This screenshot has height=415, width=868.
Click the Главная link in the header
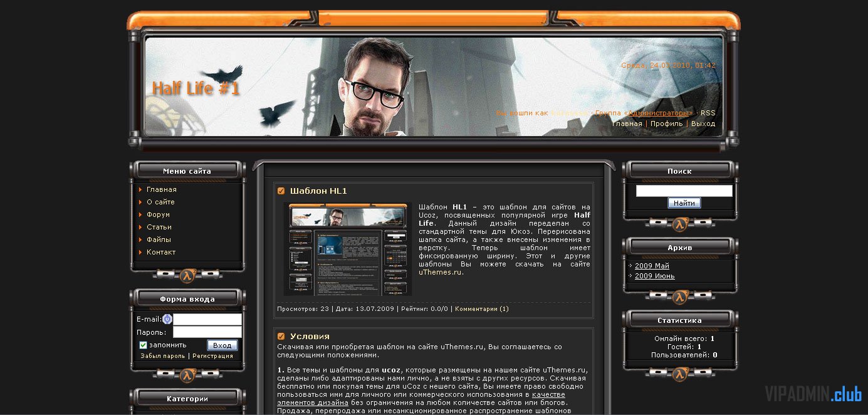[627, 123]
